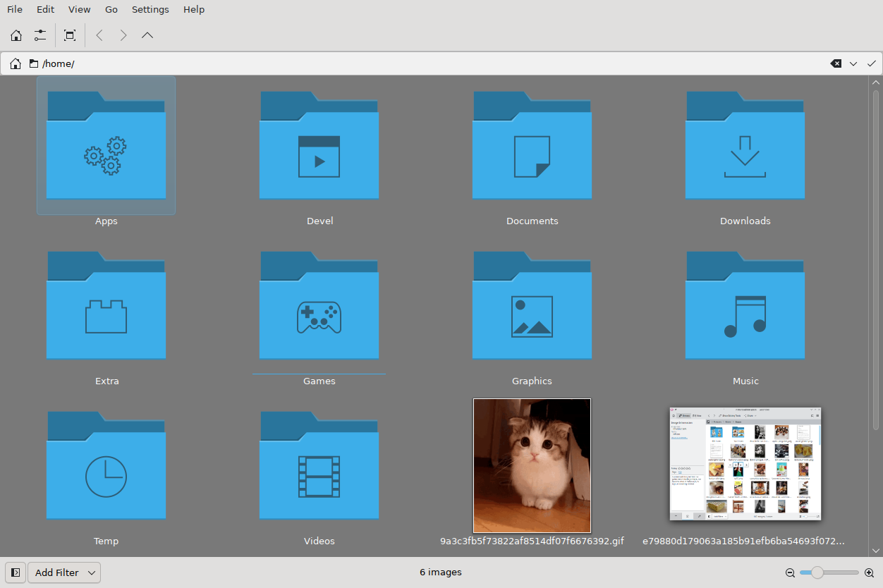The width and height of the screenshot is (883, 588).
Task: Open the Settings menu
Action: tap(150, 9)
